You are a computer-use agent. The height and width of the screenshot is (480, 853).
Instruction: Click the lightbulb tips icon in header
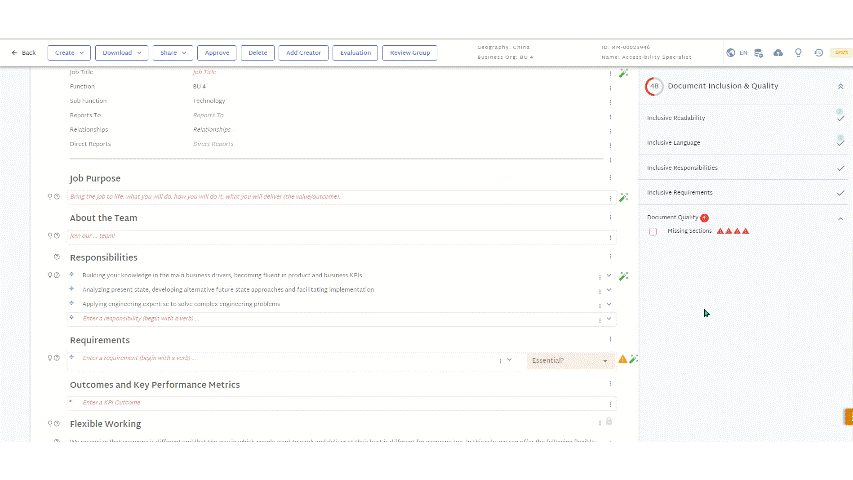point(798,53)
